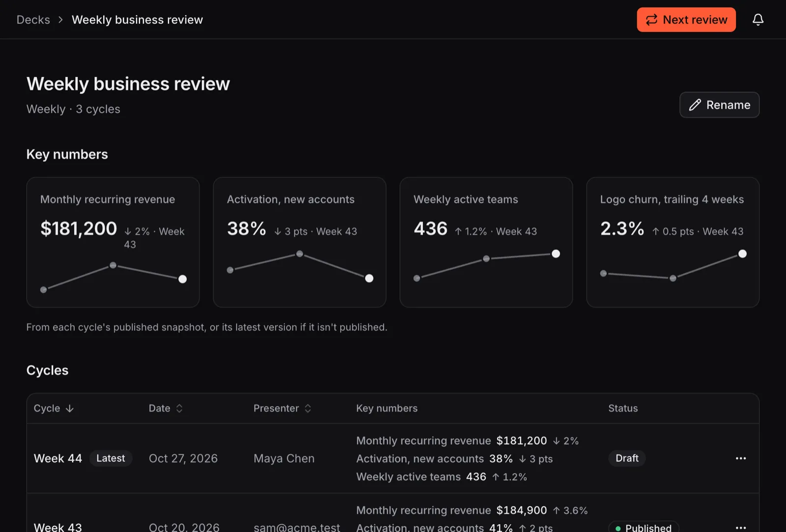Open the Monthly recurring revenue card
Viewport: 786px width, 532px height.
(x=113, y=242)
